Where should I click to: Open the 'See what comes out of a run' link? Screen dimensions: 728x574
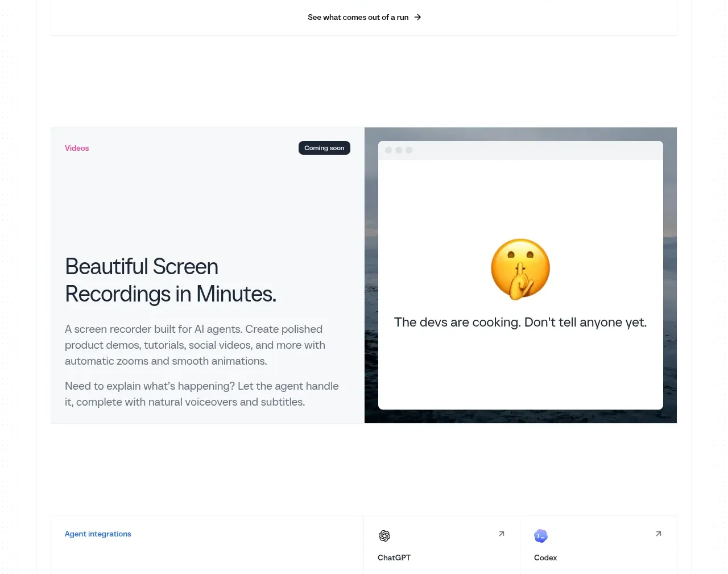click(x=364, y=17)
